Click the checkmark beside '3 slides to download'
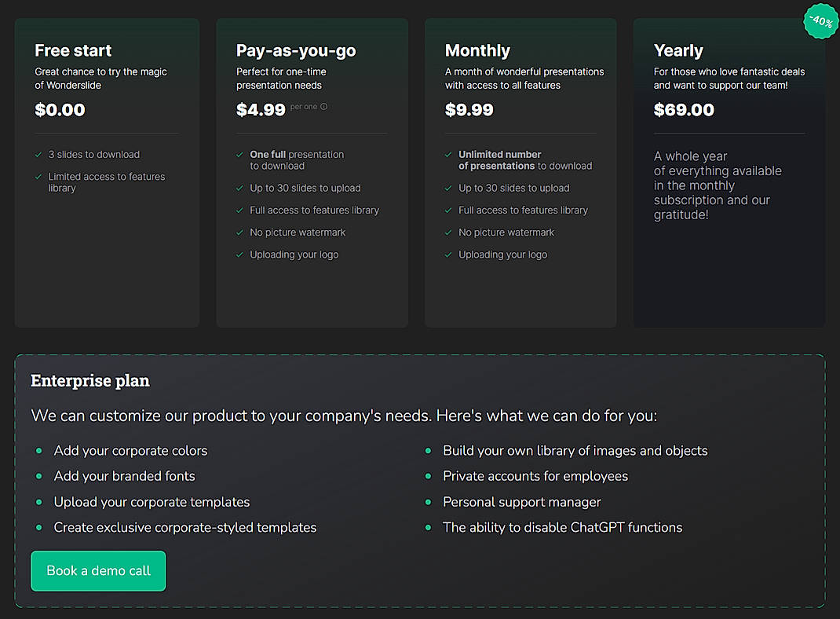 [38, 154]
